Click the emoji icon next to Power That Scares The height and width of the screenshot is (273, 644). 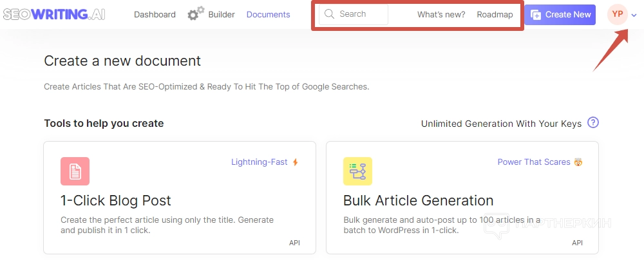click(x=578, y=162)
